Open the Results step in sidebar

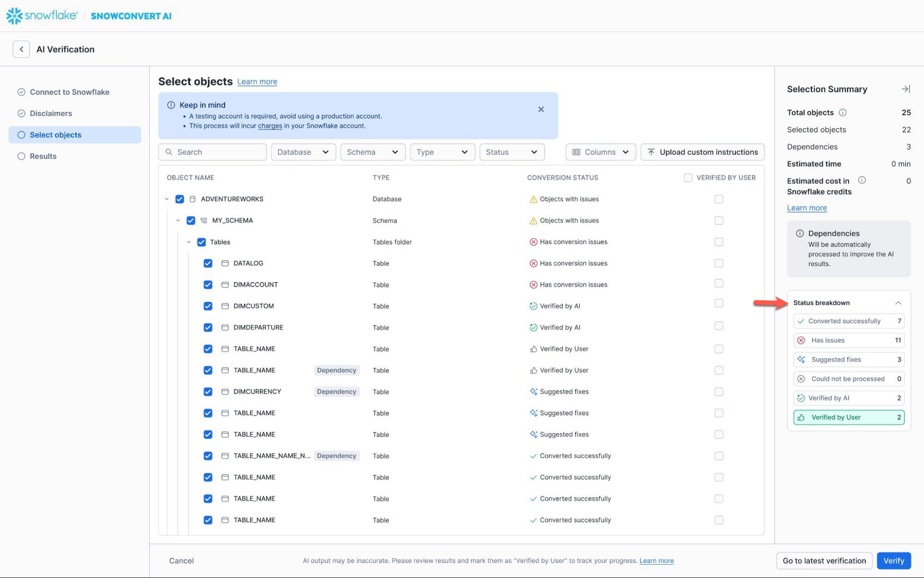(43, 156)
